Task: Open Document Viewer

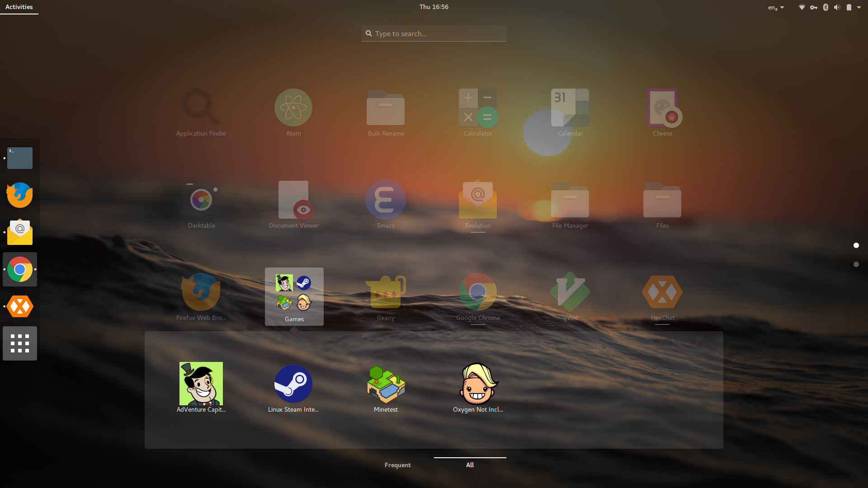Action: coord(293,205)
